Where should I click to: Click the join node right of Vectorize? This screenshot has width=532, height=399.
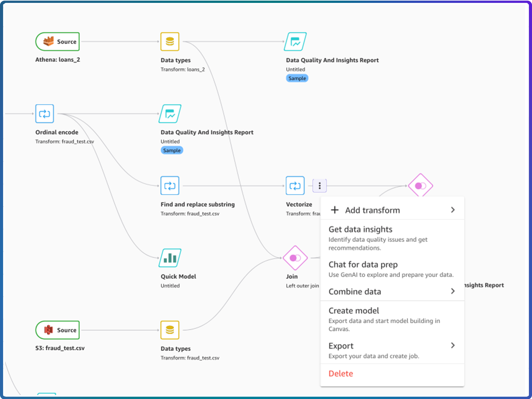420,186
